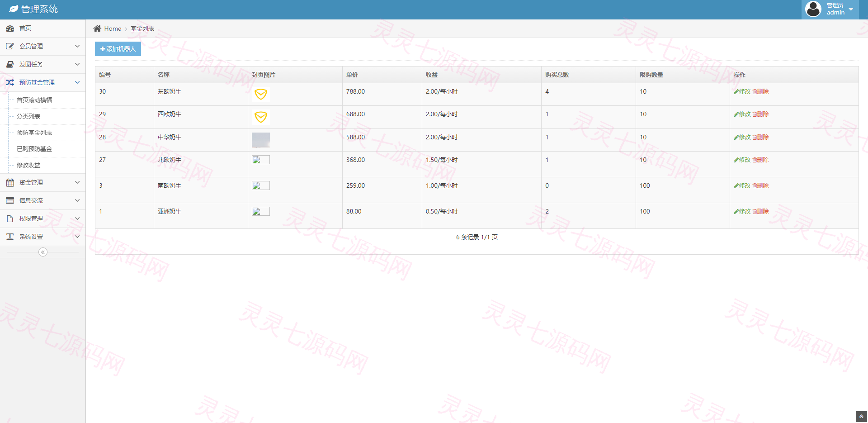The width and height of the screenshot is (868, 423).
Task: Click the 添加机器人 button
Action: click(x=118, y=49)
